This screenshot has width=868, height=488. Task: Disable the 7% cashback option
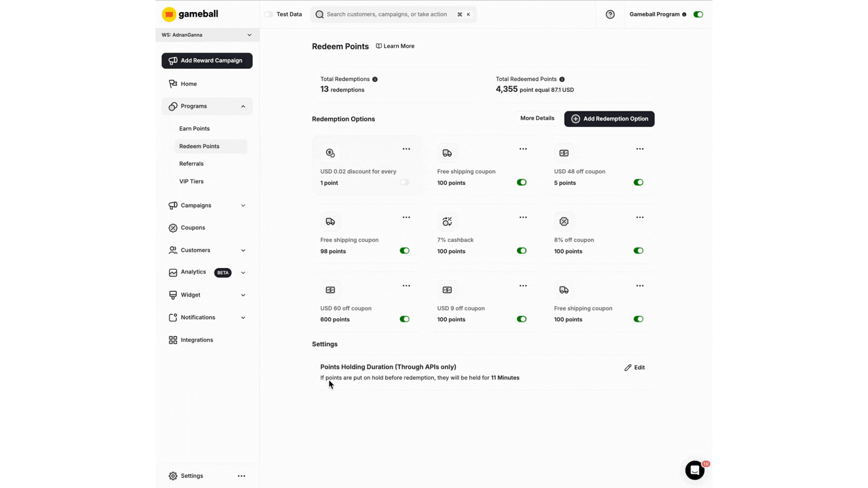pyautogui.click(x=521, y=250)
